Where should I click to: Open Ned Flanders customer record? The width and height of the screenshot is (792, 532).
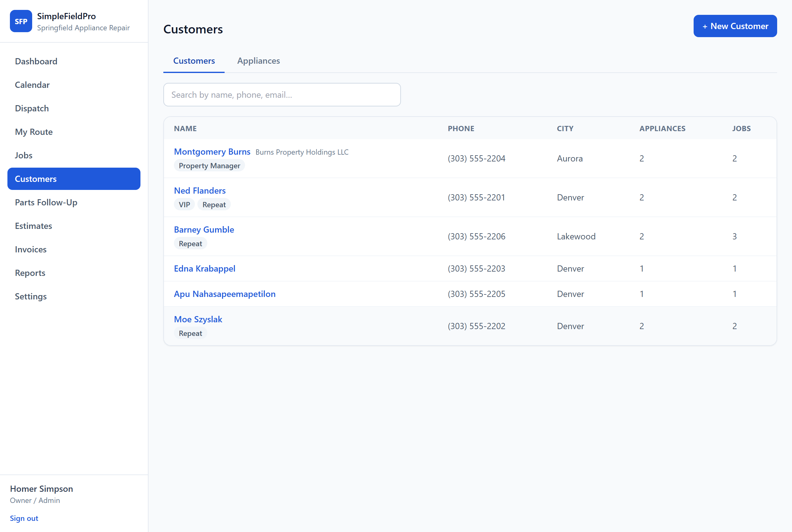tap(200, 191)
